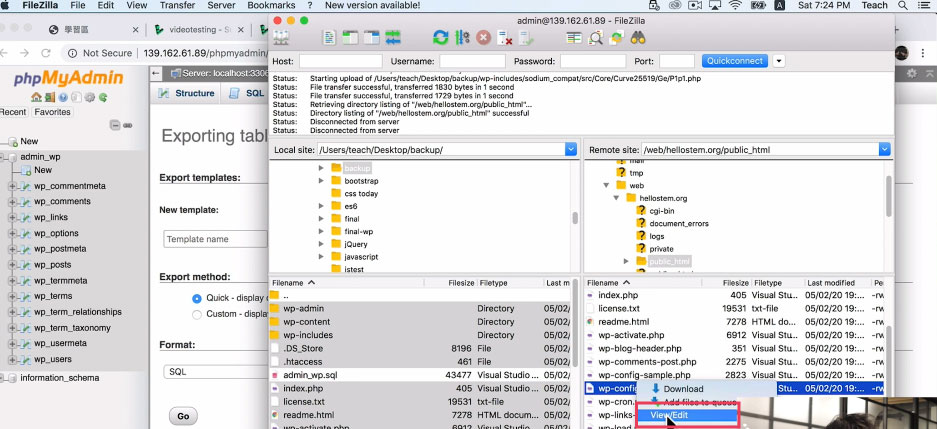Click the cancel current operation icon
The image size is (937, 429).
tap(484, 38)
